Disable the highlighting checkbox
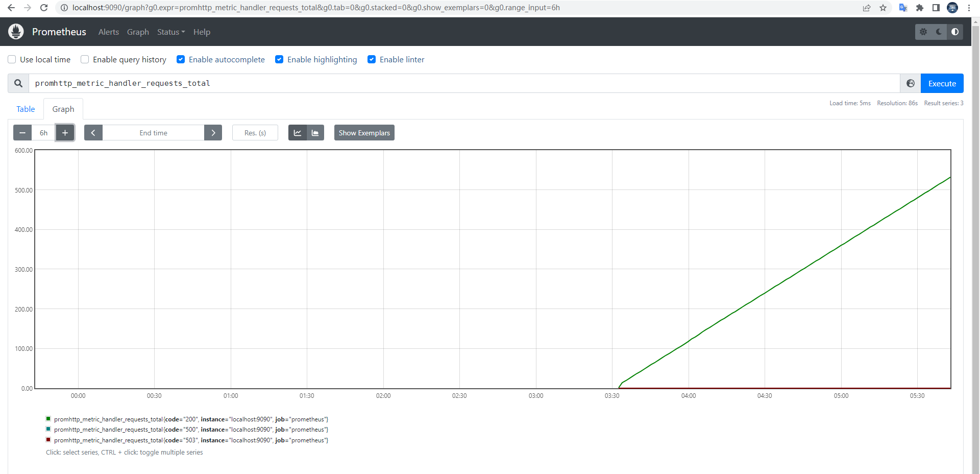The height and width of the screenshot is (474, 980). (279, 59)
